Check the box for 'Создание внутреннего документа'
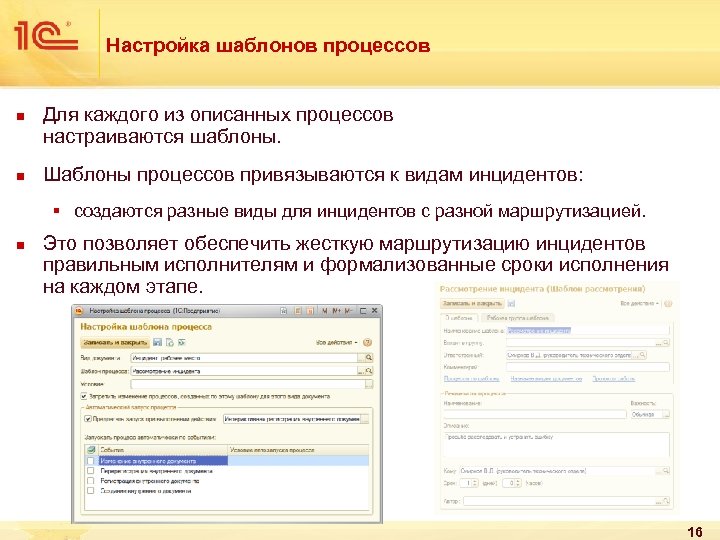The width and height of the screenshot is (720, 540). (90, 491)
